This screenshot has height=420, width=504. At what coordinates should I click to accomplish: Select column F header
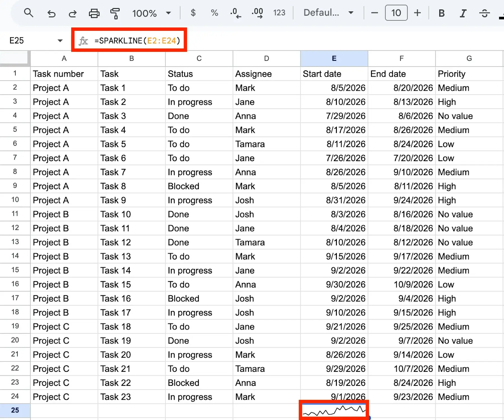coord(402,59)
